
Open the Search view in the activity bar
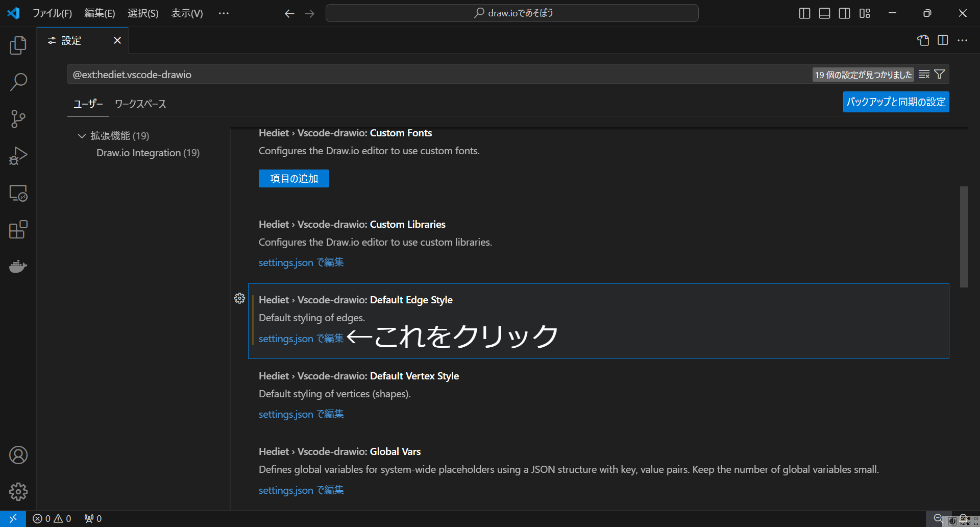18,82
